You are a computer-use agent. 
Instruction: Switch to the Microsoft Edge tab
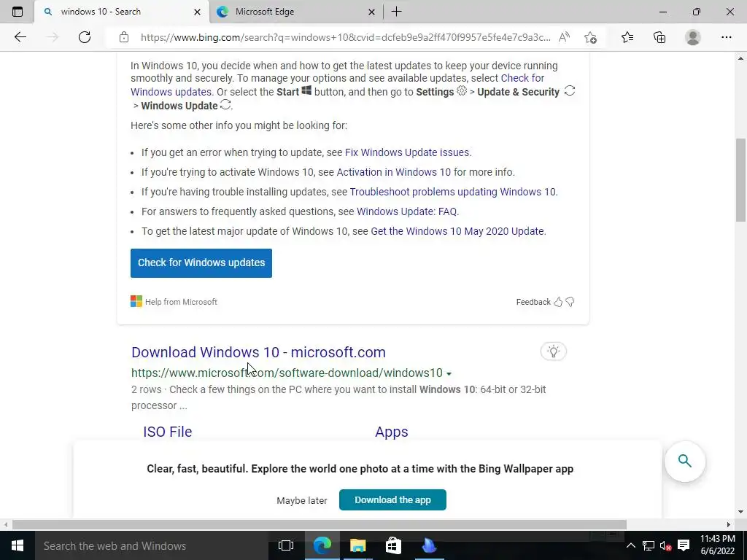[x=295, y=12]
